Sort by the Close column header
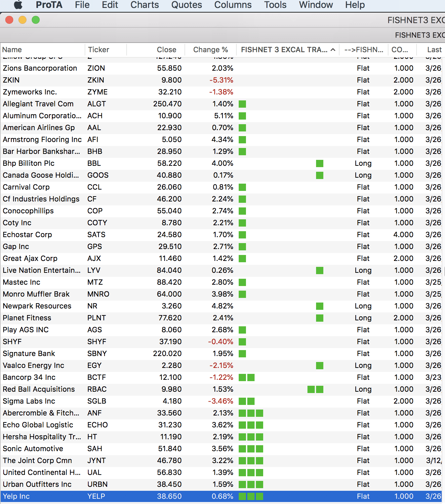This screenshot has height=504, width=445. coord(156,50)
